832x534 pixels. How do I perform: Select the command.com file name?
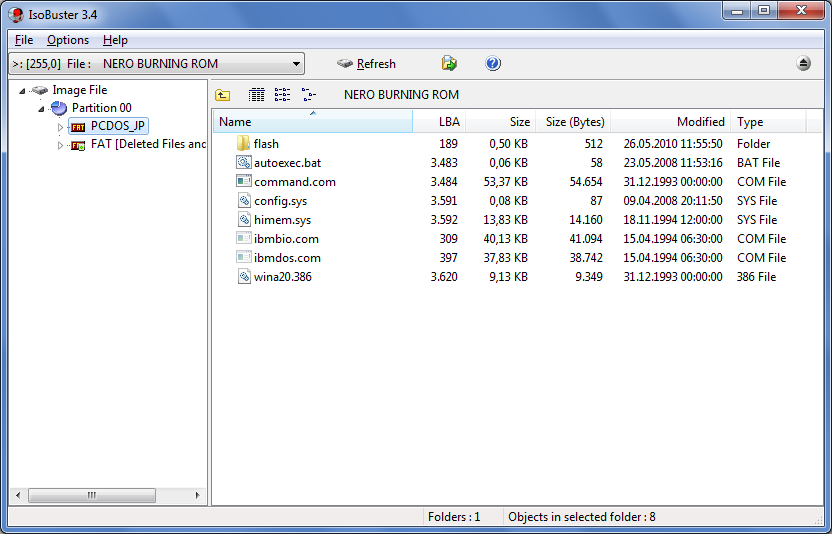point(294,182)
